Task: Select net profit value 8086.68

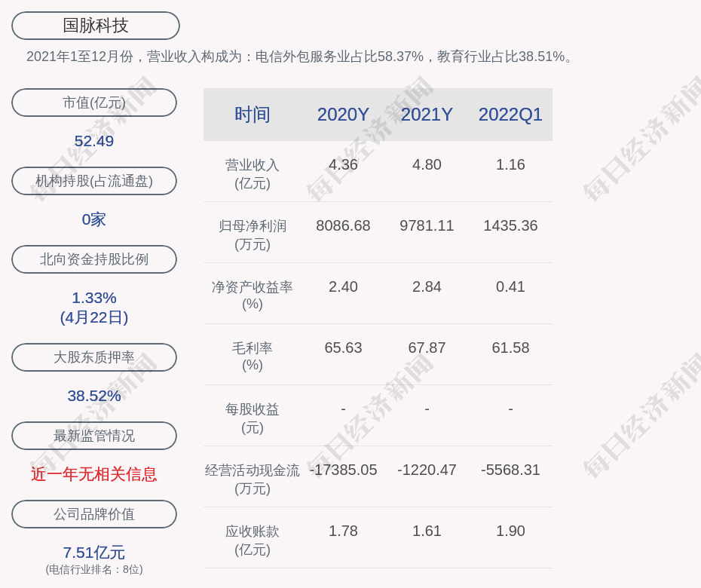Action: click(343, 225)
